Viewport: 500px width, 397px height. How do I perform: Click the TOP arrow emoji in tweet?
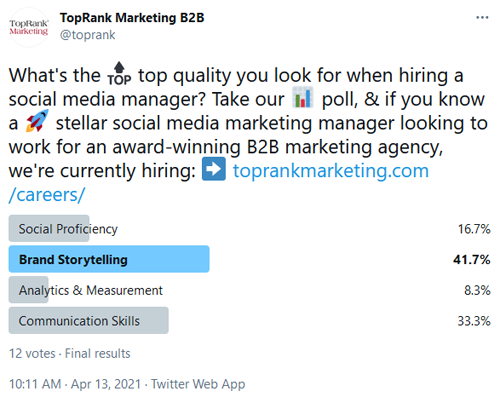[119, 74]
